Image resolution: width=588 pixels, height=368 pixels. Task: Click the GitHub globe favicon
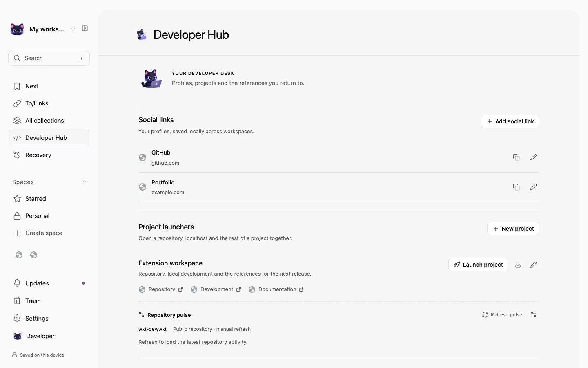pos(143,157)
